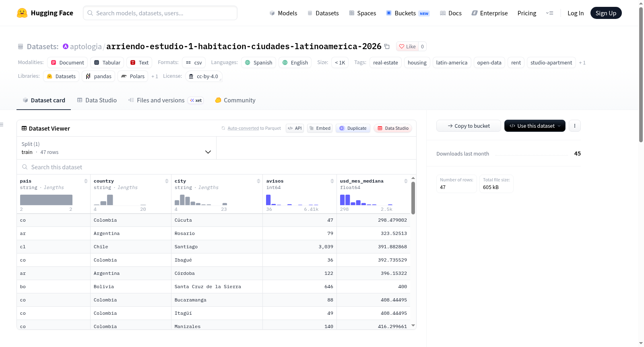
Task: Focus the Search this dataset field
Action: (217, 167)
